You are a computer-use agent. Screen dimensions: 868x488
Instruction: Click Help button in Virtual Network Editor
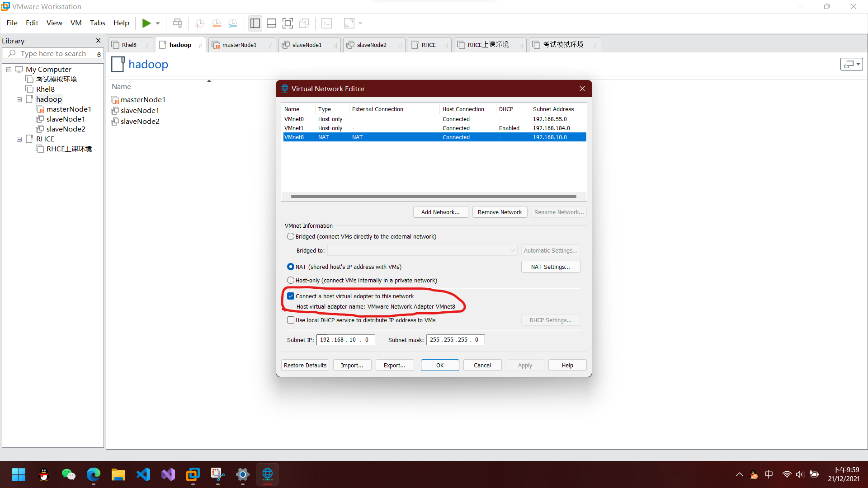coord(567,366)
